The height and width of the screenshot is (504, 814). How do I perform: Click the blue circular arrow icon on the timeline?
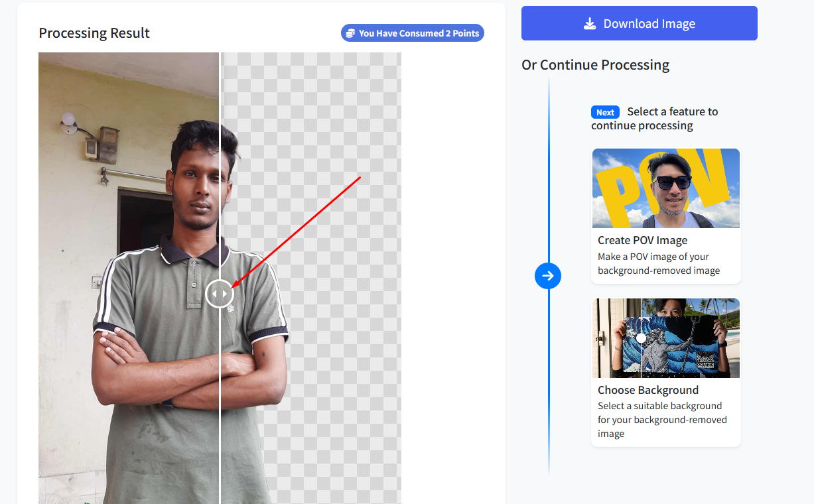pyautogui.click(x=548, y=276)
